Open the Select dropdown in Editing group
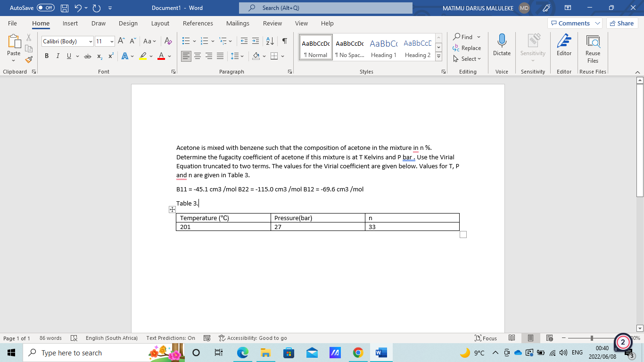The height and width of the screenshot is (362, 644). click(x=467, y=59)
